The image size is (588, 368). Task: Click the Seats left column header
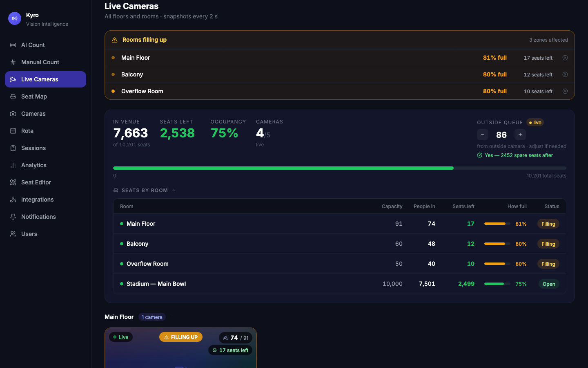(x=463, y=206)
